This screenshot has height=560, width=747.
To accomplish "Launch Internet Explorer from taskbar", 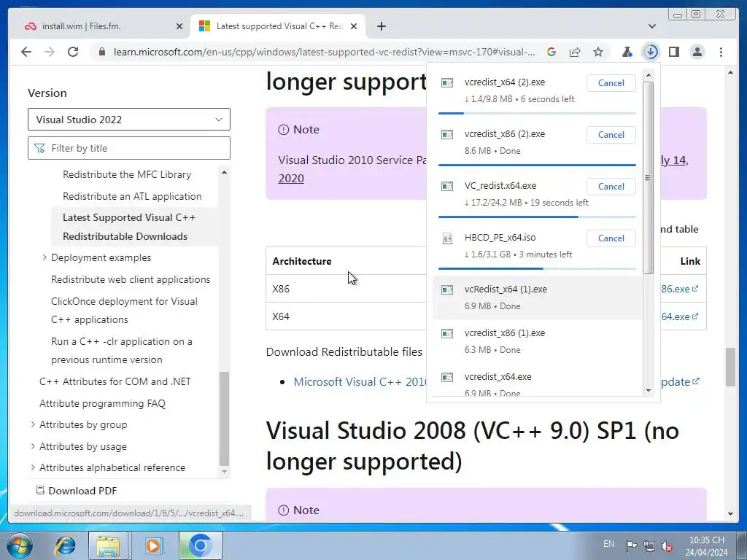I will (x=65, y=545).
